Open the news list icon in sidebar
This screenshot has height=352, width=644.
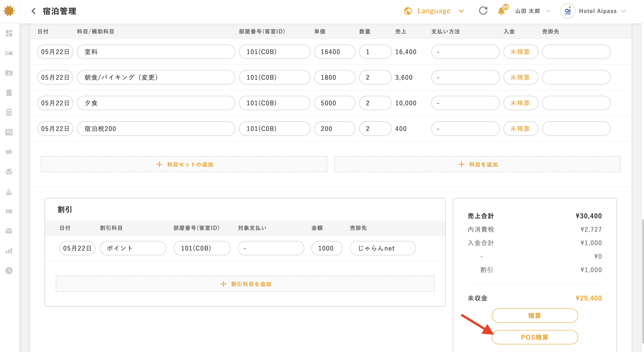tap(9, 132)
